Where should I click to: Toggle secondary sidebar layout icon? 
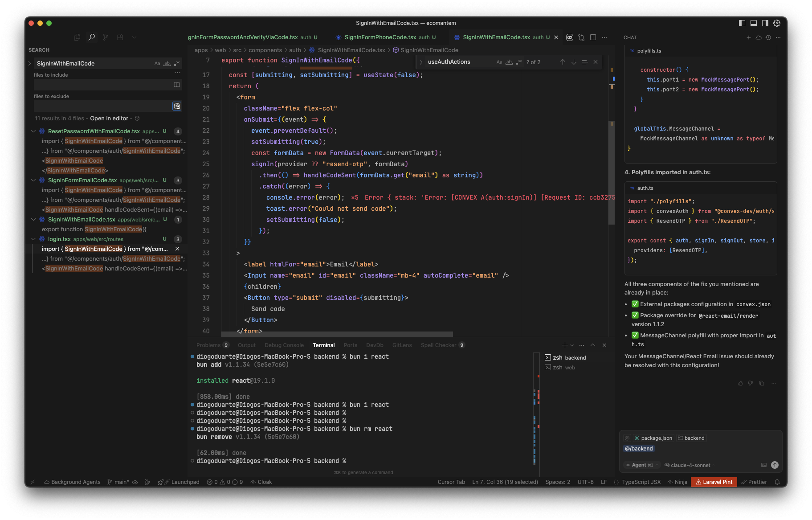click(x=765, y=23)
